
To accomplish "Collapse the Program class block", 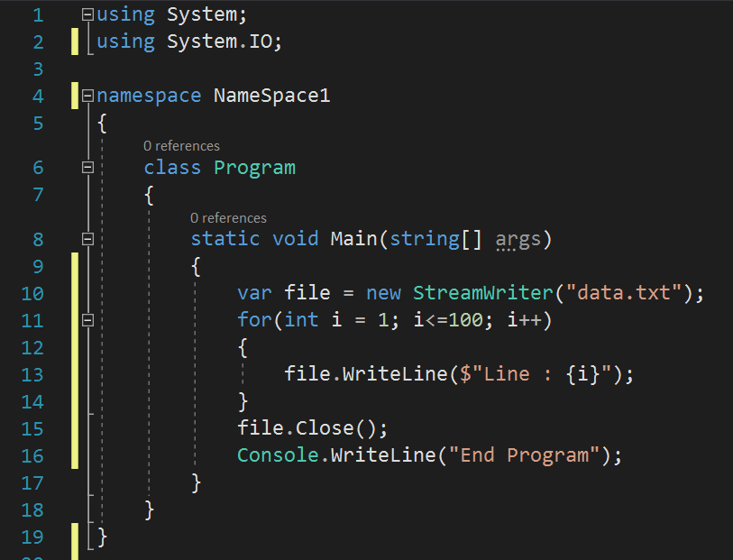I will (x=87, y=168).
